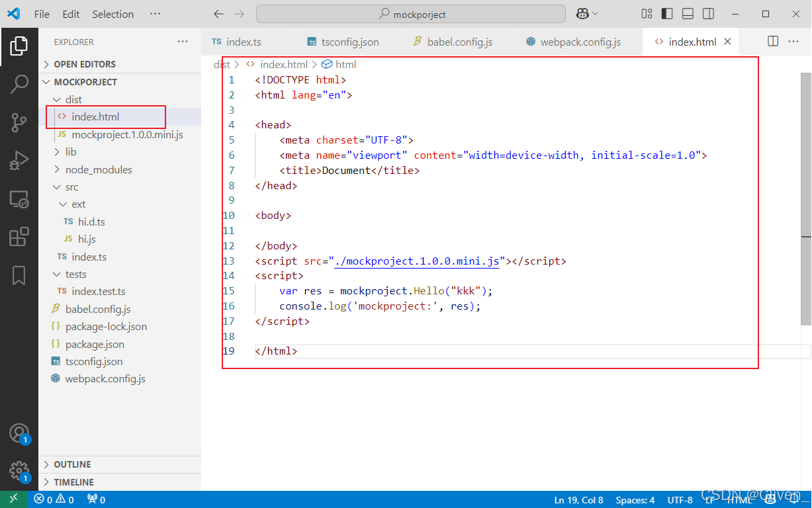Collapse the ext folder
Viewport: 812px width, 508px height.
79,204
